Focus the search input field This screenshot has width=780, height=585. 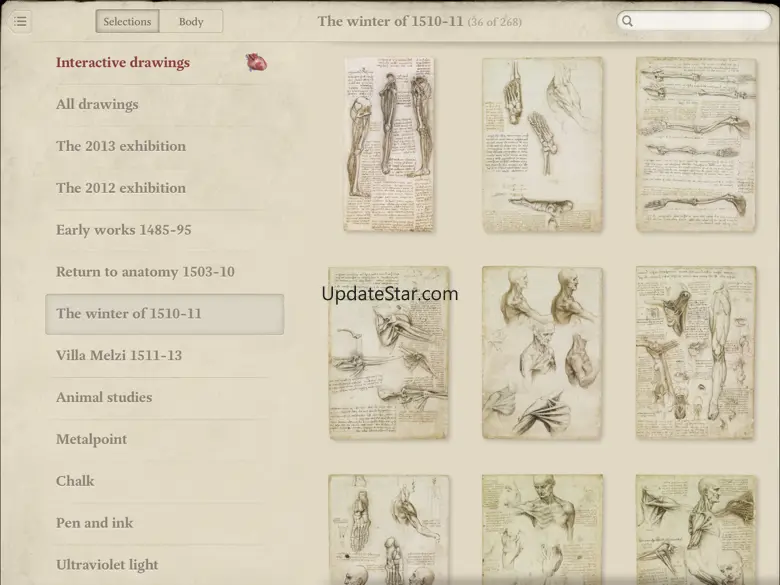pyautogui.click(x=693, y=21)
